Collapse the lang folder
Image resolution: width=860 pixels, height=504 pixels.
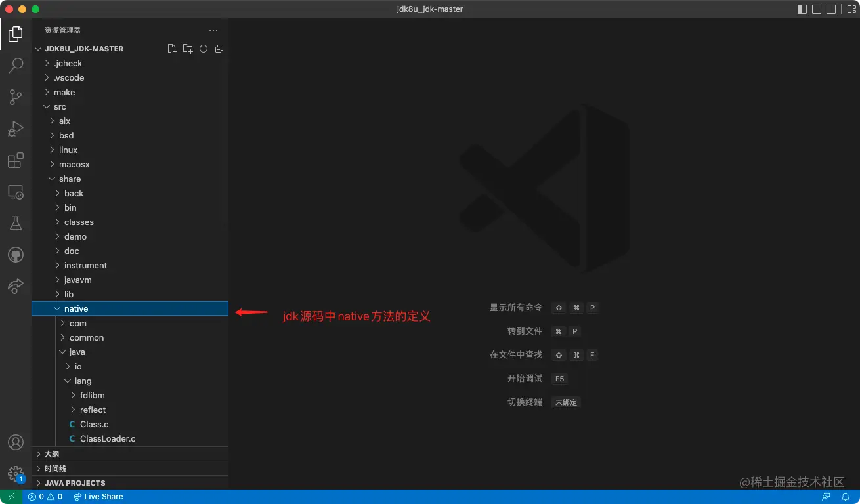point(130,381)
